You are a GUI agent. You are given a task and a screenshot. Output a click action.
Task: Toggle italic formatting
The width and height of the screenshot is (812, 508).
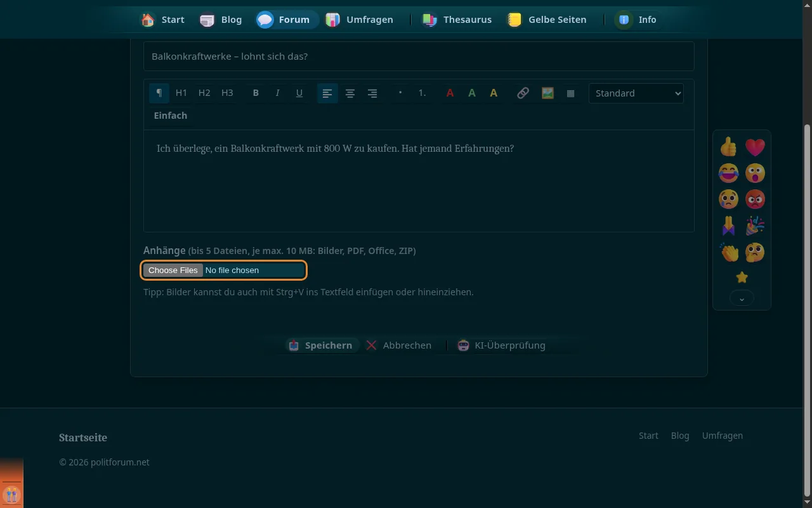pos(277,93)
